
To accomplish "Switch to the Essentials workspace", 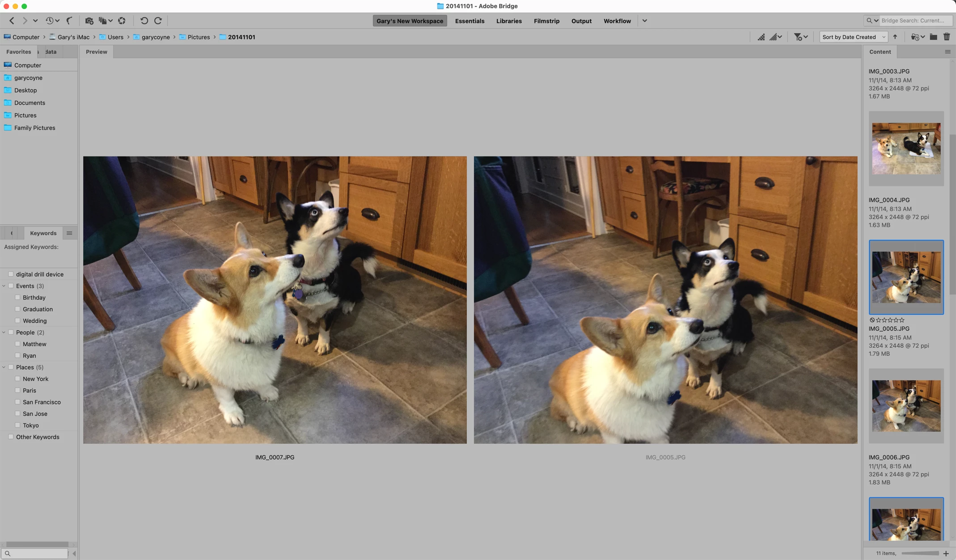I will point(470,21).
